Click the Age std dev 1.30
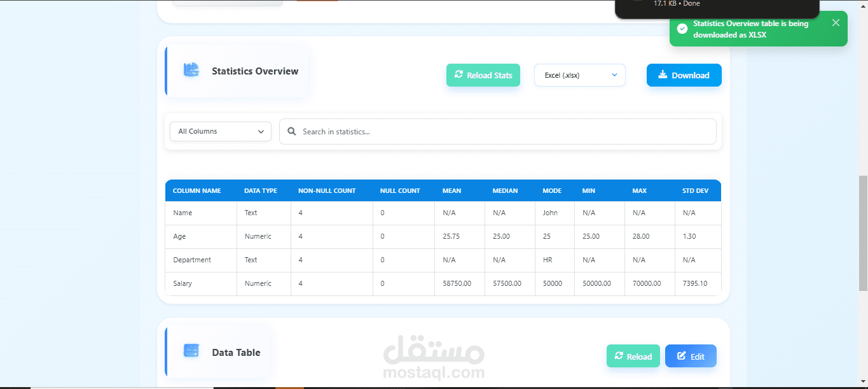 click(x=689, y=236)
